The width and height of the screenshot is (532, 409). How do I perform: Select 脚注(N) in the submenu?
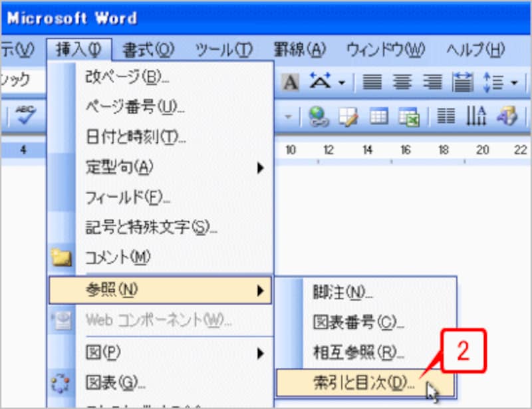[x=365, y=292]
